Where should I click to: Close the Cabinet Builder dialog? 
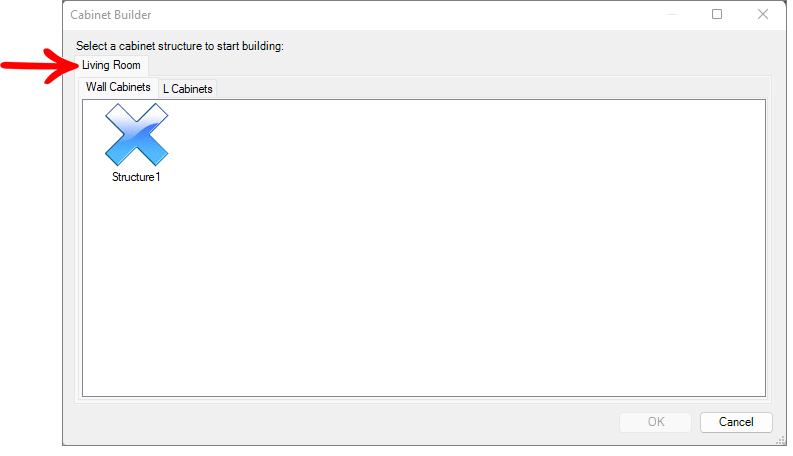tap(763, 15)
